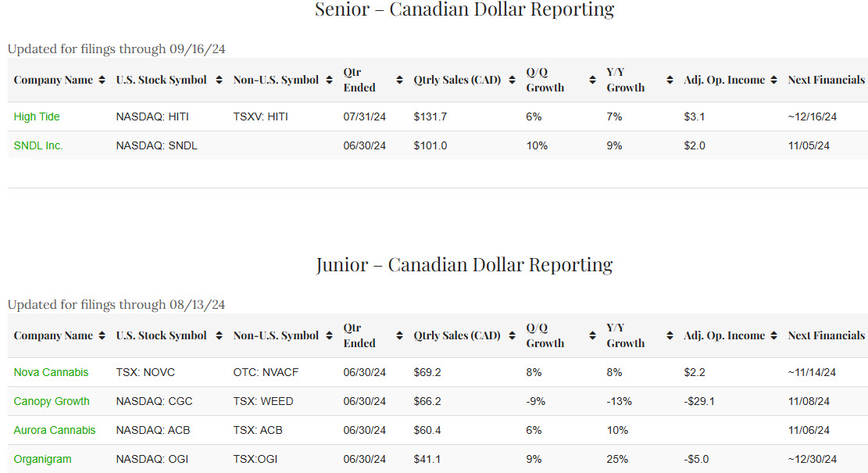Click Next Financials header in Junior table
Viewport: 868px width, 473px height.
[826, 335]
